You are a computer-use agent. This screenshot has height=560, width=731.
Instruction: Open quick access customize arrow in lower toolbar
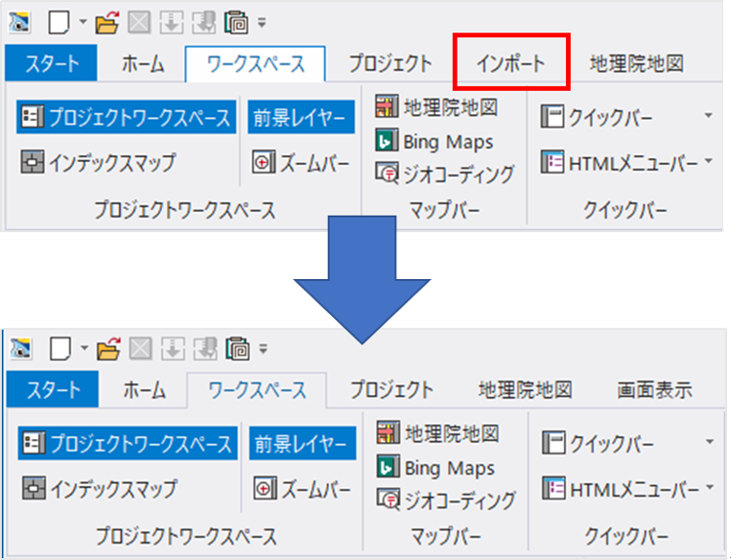(264, 348)
